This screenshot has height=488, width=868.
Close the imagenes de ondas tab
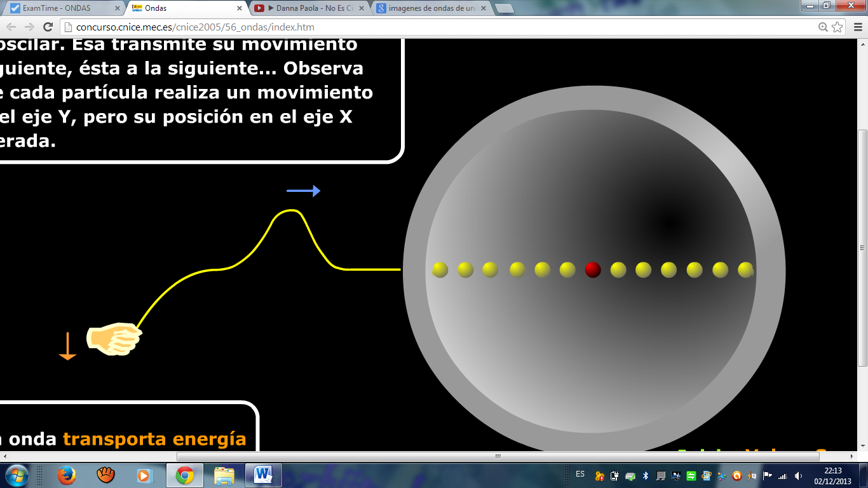pyautogui.click(x=483, y=9)
